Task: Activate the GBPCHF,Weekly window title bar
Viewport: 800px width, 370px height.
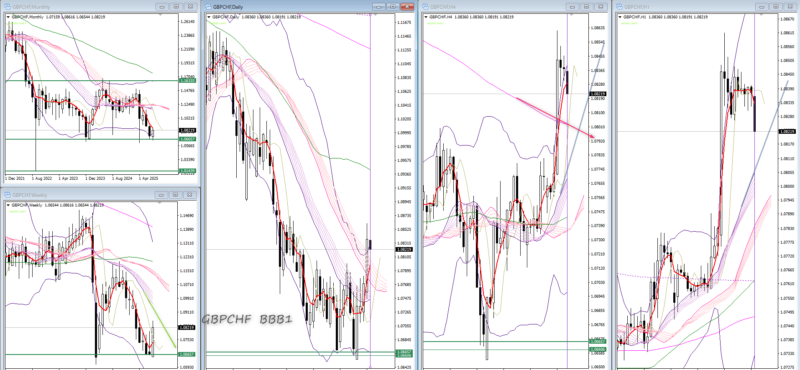Action: coord(82,195)
